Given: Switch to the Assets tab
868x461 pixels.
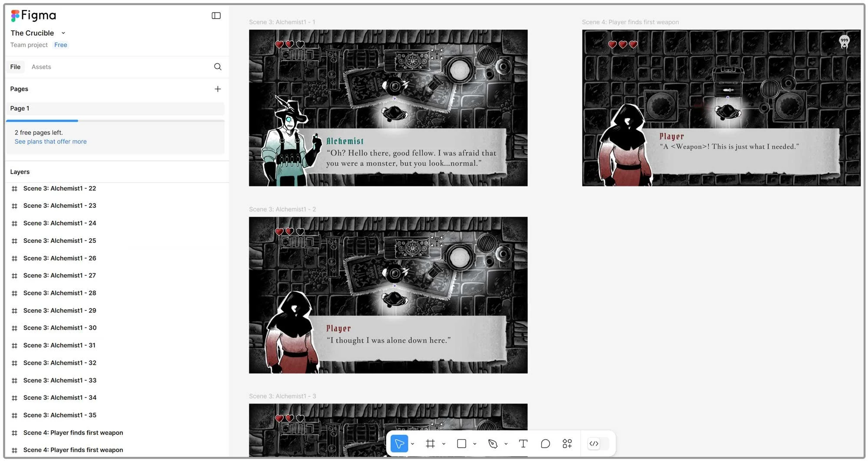Looking at the screenshot, I should click(x=41, y=67).
